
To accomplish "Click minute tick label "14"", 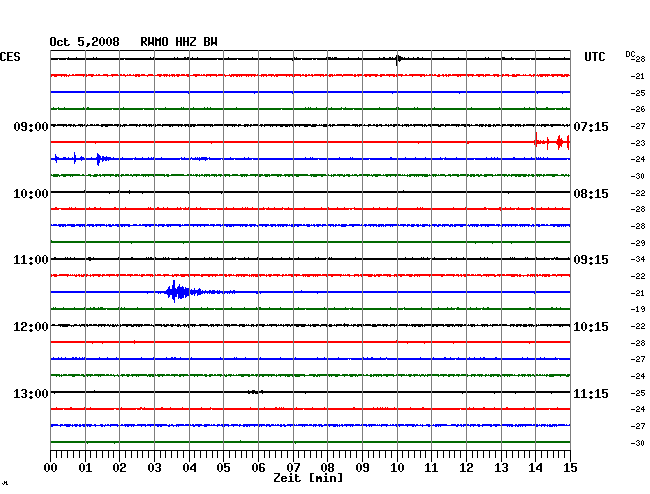I will point(535,468).
